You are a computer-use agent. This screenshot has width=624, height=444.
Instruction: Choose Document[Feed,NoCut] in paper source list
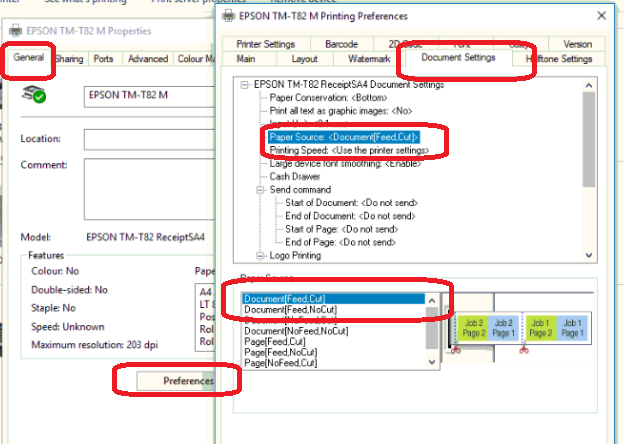(291, 310)
